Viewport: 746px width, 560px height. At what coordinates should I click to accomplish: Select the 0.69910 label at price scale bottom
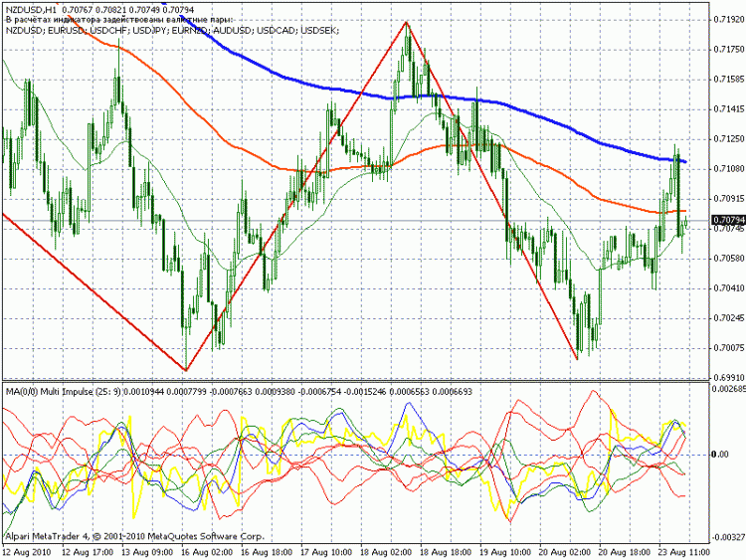click(728, 378)
